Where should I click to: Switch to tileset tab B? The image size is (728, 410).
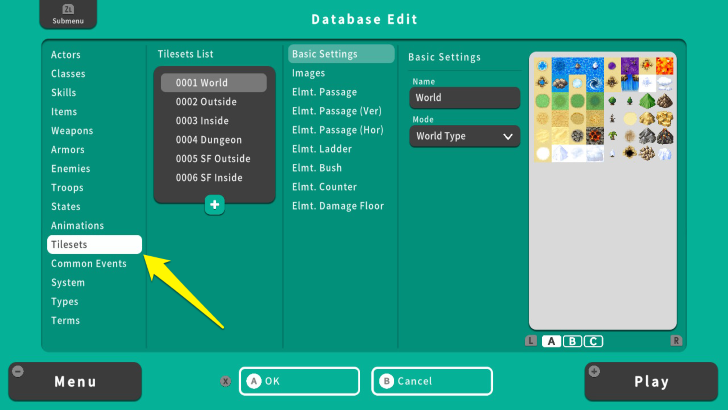pyautogui.click(x=572, y=341)
